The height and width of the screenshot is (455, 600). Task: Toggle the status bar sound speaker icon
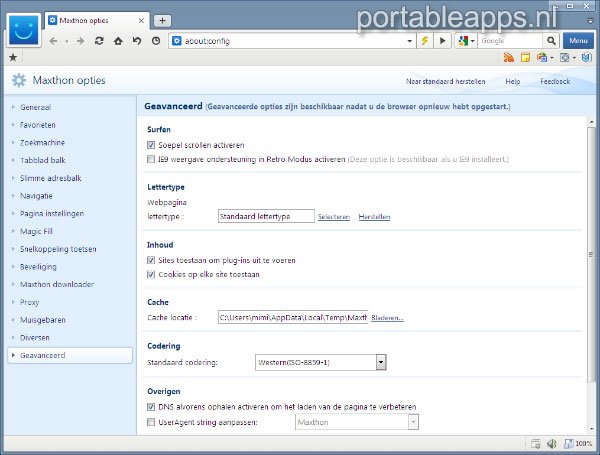click(x=551, y=444)
